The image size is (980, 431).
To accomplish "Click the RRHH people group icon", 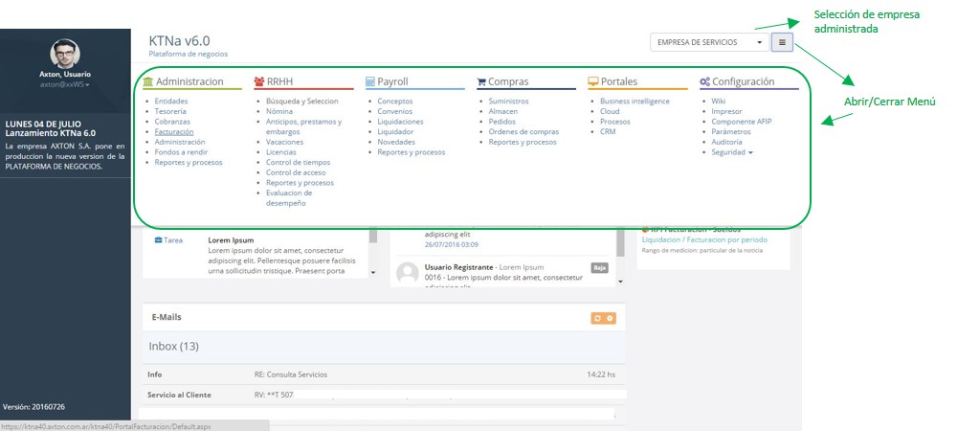I will [x=259, y=82].
